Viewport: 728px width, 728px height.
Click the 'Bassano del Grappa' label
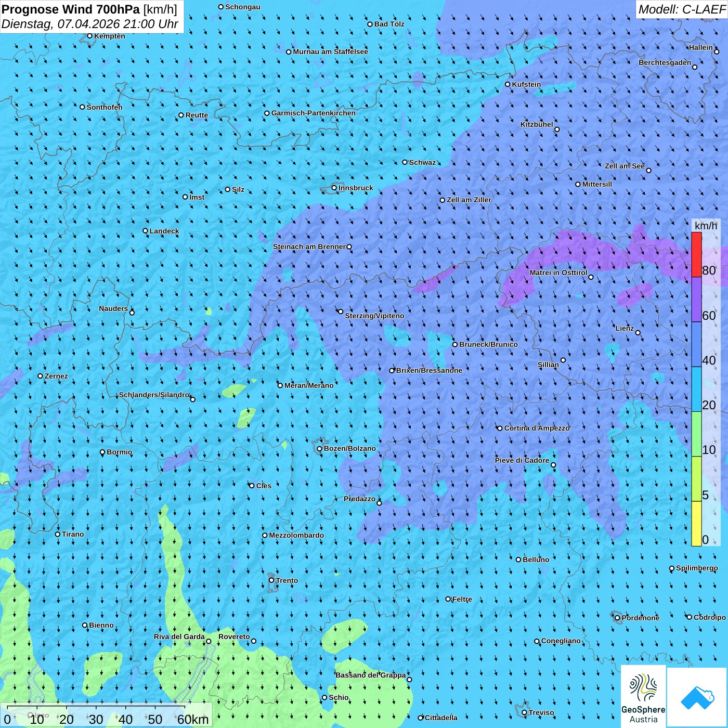(x=371, y=675)
